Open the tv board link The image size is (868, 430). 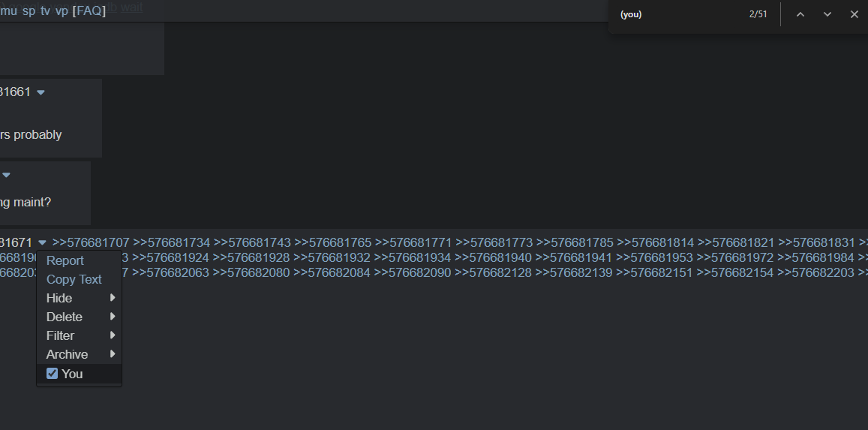coord(46,11)
